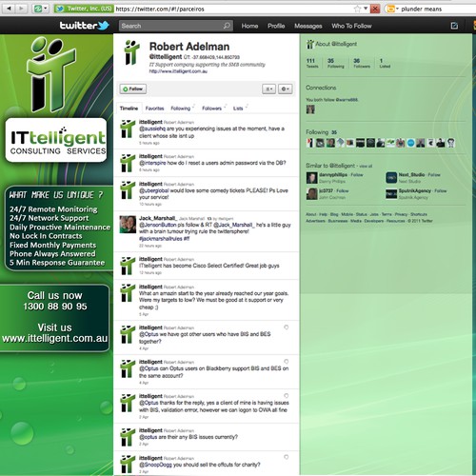Click the @aussiehq mention link

(152, 129)
